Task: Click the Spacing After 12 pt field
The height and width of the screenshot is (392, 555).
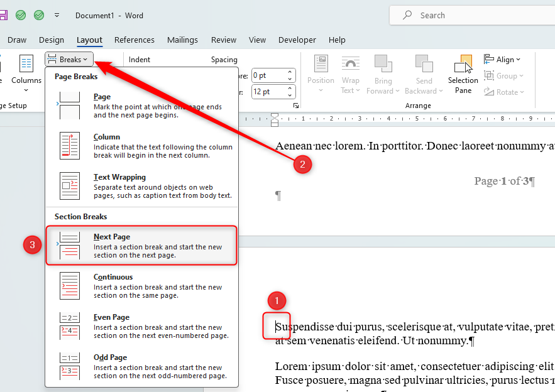Action: [x=269, y=92]
